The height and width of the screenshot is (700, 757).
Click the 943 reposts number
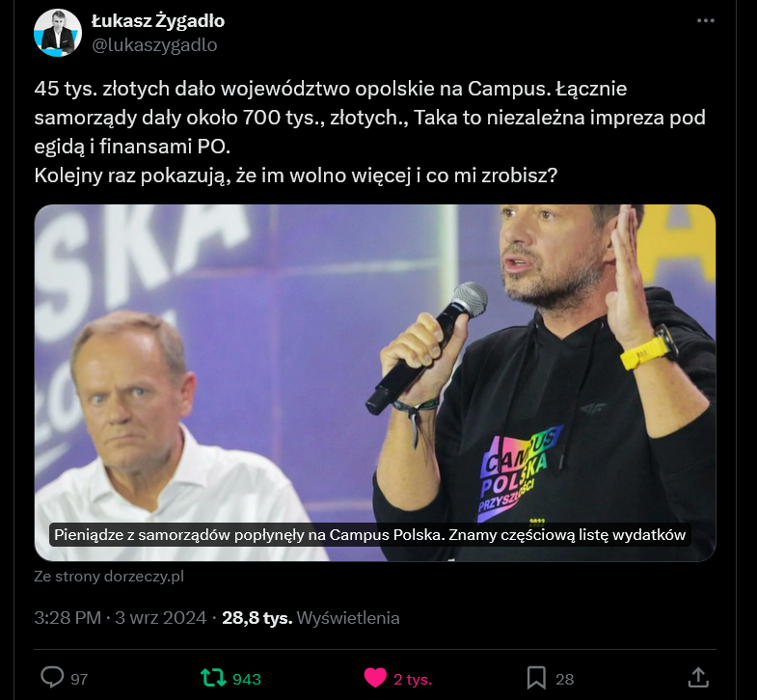247,679
